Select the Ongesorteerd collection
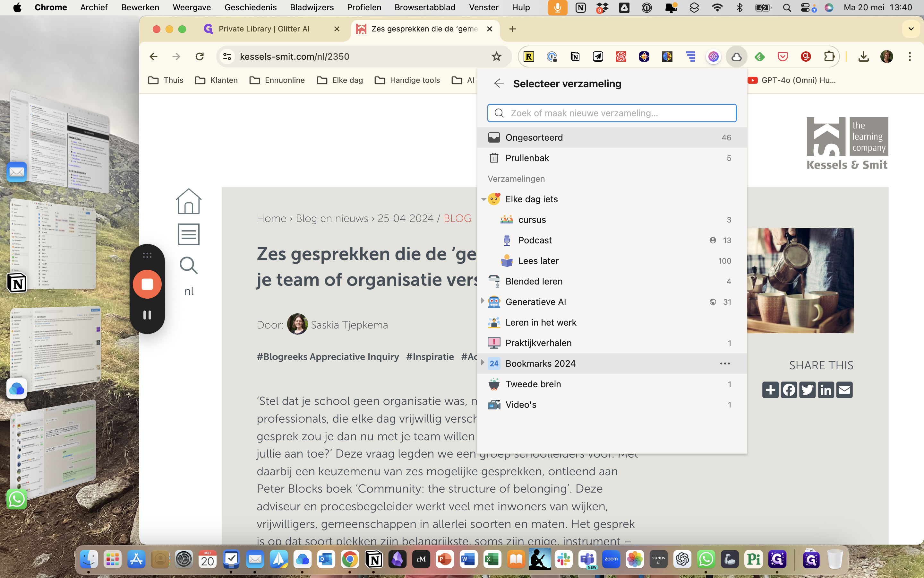 click(x=612, y=138)
